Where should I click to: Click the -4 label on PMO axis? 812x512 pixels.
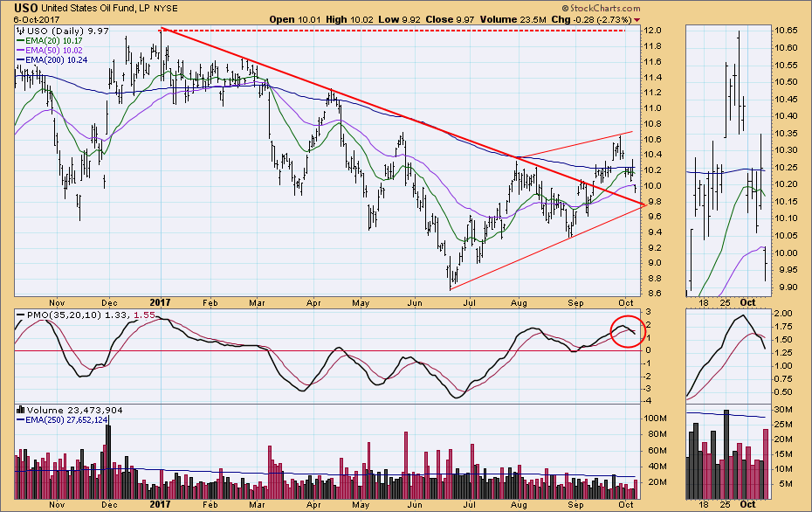coord(647,401)
